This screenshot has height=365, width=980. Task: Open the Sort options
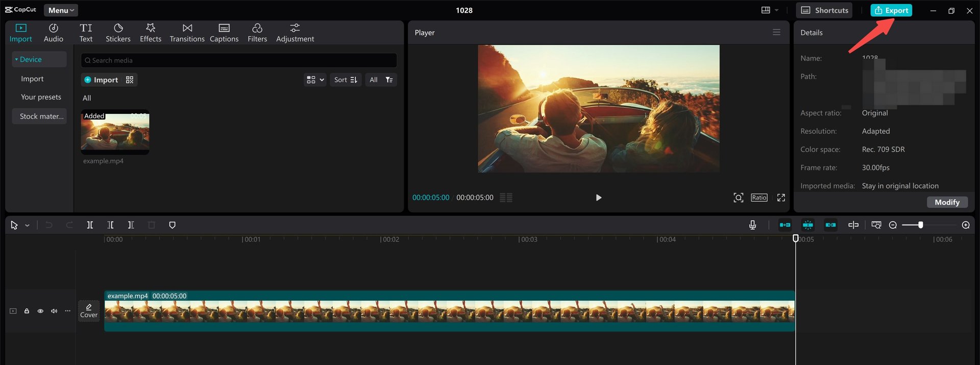pyautogui.click(x=346, y=80)
